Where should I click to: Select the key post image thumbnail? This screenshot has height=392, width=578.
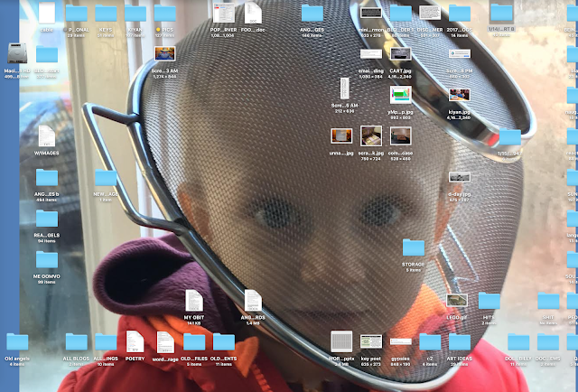[x=371, y=341]
